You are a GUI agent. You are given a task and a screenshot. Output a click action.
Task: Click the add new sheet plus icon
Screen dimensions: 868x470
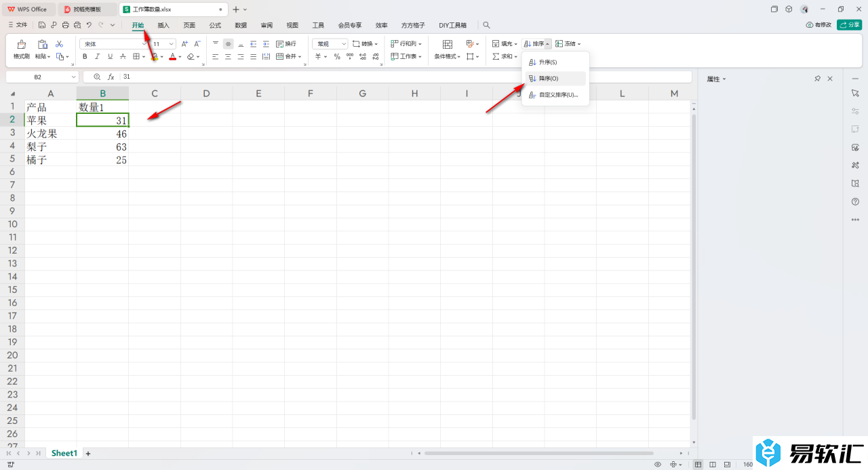(x=87, y=453)
